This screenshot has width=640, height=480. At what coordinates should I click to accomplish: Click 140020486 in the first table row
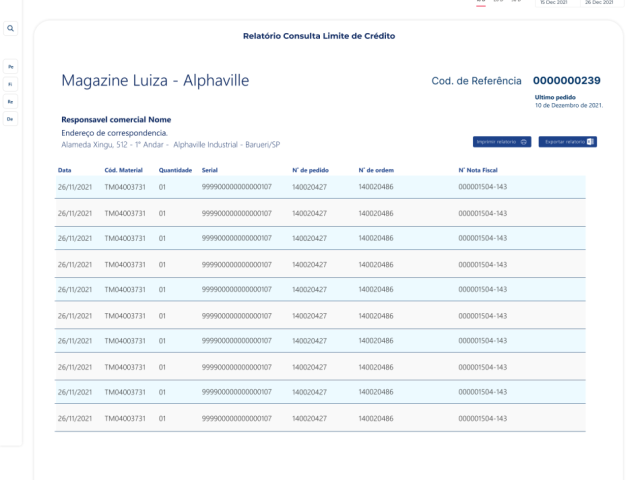(376, 187)
